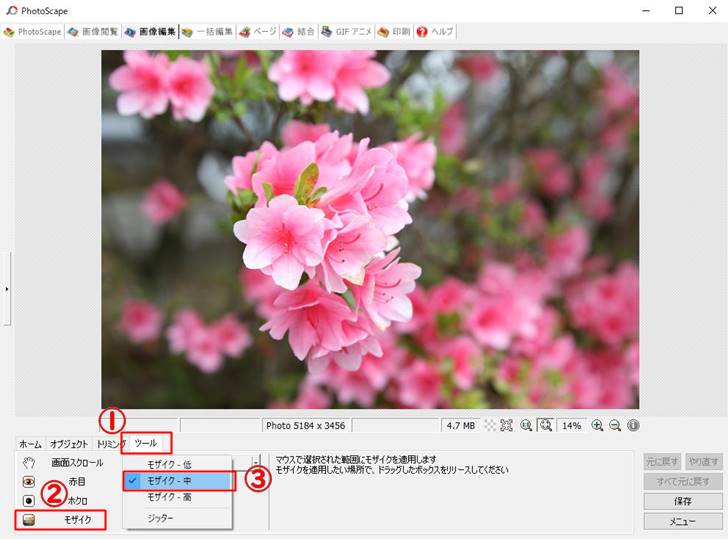728x539 pixels.
Task: Show photo info with the info icon
Action: click(x=633, y=425)
